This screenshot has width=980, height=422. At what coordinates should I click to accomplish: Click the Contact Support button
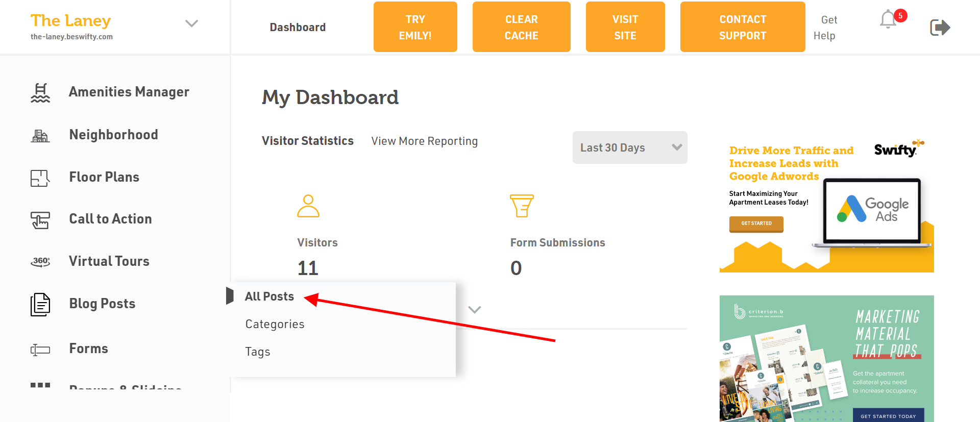pyautogui.click(x=742, y=27)
